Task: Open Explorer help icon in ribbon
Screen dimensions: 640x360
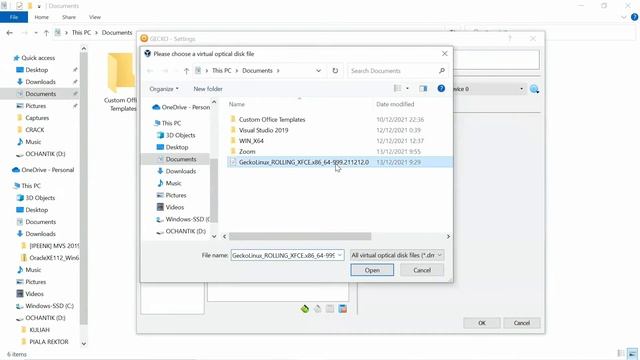Action: coord(634,17)
